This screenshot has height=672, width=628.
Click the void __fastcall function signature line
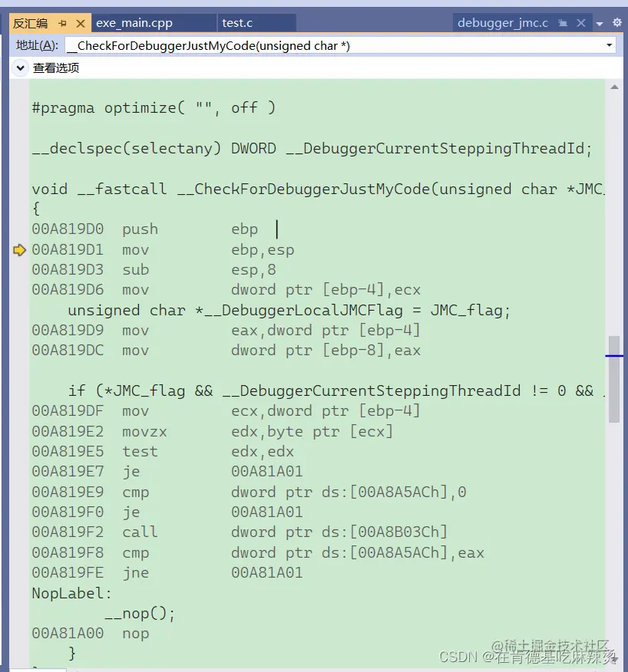click(x=318, y=189)
